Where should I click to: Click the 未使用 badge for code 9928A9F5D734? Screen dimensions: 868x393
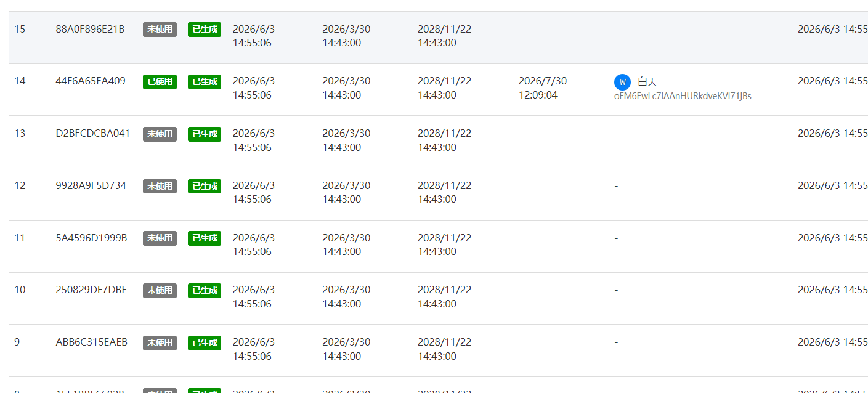click(x=160, y=186)
